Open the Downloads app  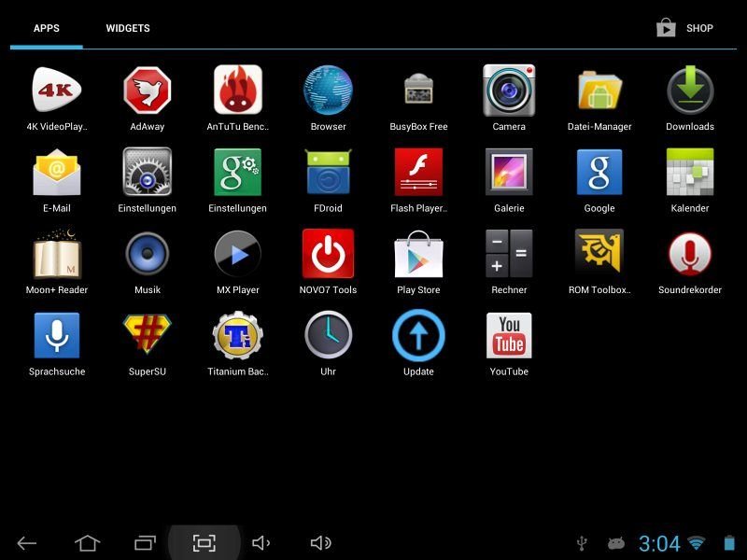(x=690, y=90)
